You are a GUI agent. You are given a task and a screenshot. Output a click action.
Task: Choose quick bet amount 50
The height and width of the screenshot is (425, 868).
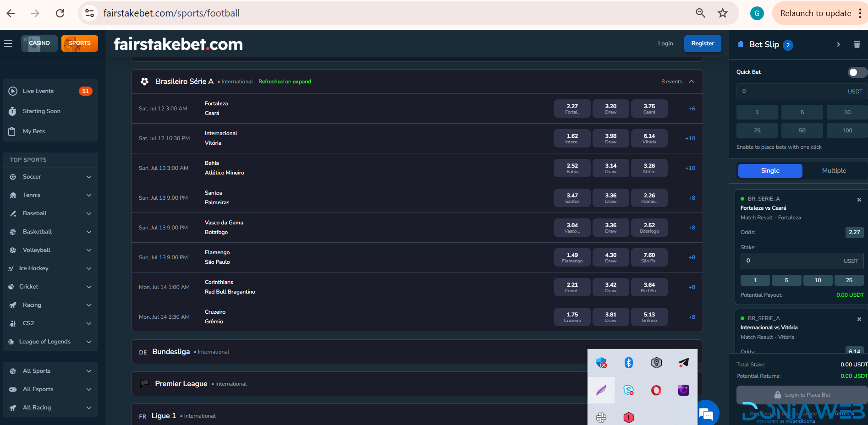[802, 131]
